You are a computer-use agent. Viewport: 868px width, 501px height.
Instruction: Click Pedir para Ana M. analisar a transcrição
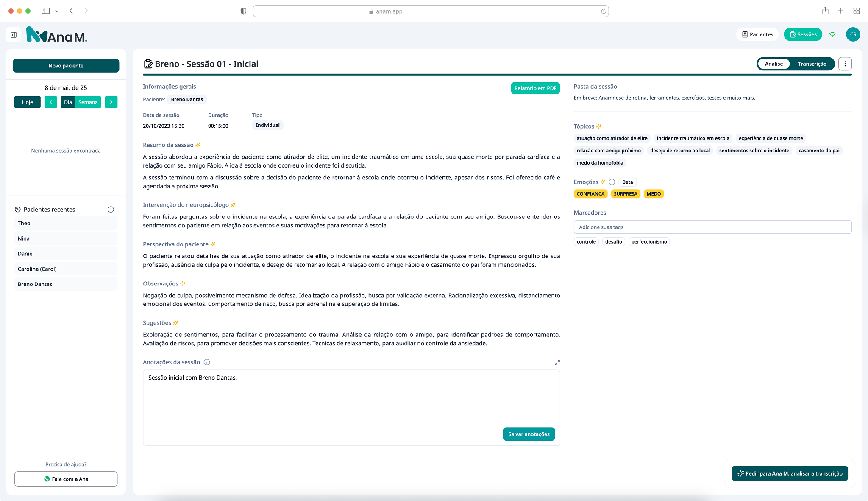(x=790, y=473)
